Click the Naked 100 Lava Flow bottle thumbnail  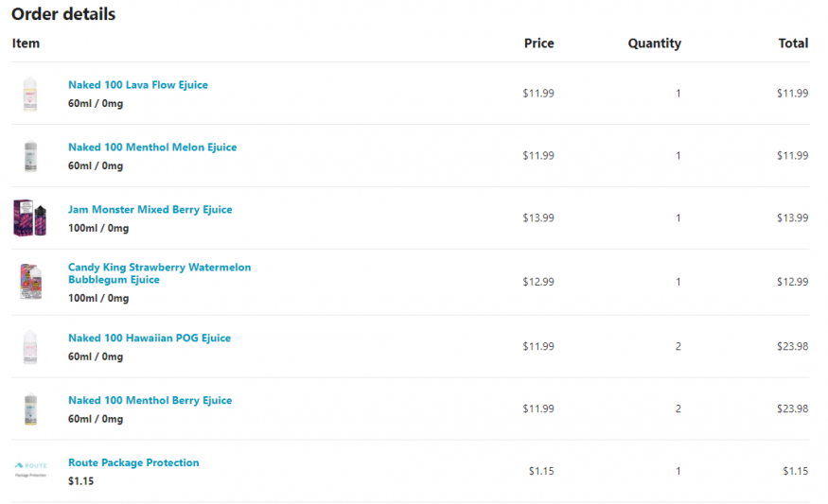[x=30, y=94]
